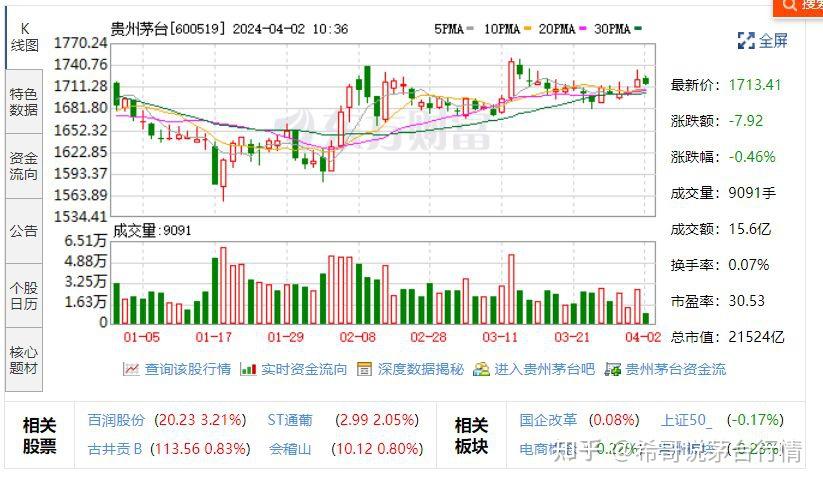Open the 核心题材 tab
Image resolution: width=823 pixels, height=484 pixels.
24,360
